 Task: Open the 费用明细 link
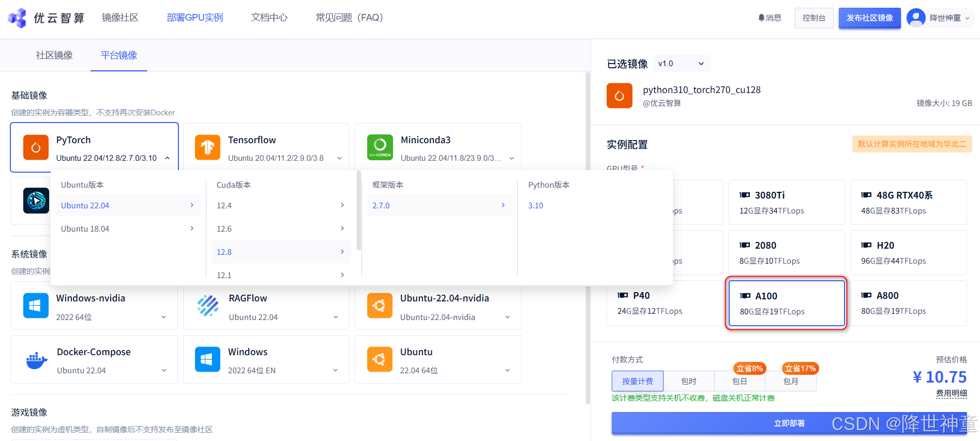[x=952, y=393]
